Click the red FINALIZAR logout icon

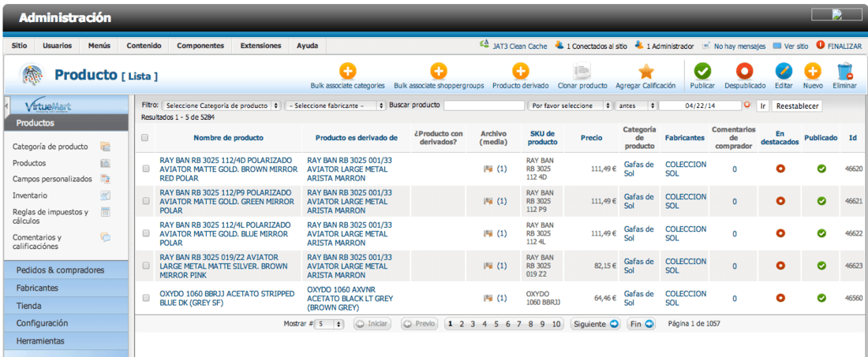point(820,46)
